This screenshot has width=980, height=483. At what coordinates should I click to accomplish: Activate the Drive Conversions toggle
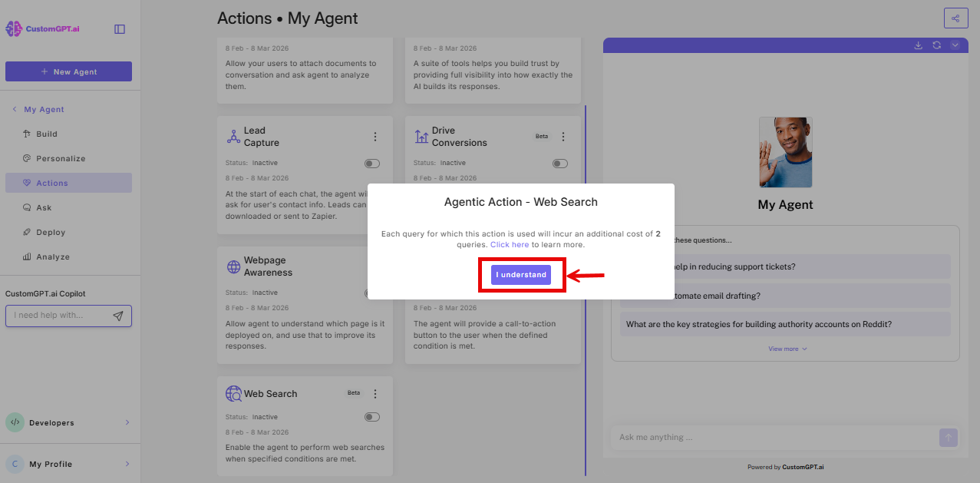559,163
